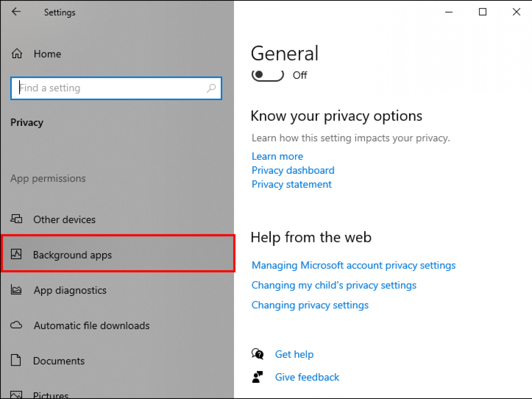Maximize the Settings window
The width and height of the screenshot is (532, 399).
tap(483, 12)
